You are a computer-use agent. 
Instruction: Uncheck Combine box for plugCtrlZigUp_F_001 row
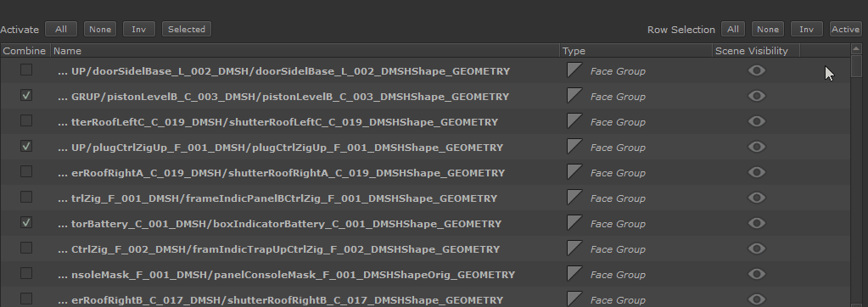26,146
